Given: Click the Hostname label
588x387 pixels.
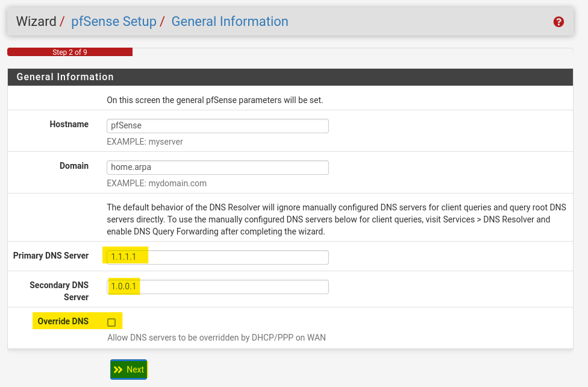Looking at the screenshot, I should coord(69,124).
